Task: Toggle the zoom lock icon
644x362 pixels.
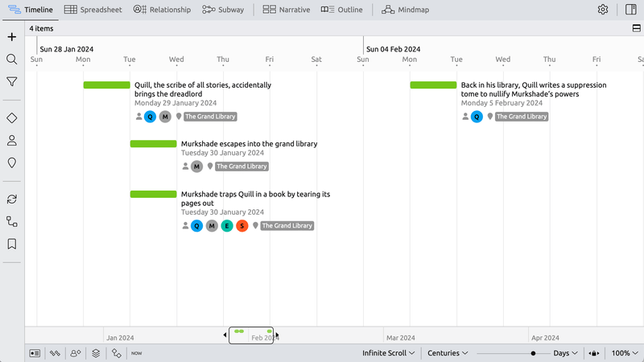Action: (594, 353)
